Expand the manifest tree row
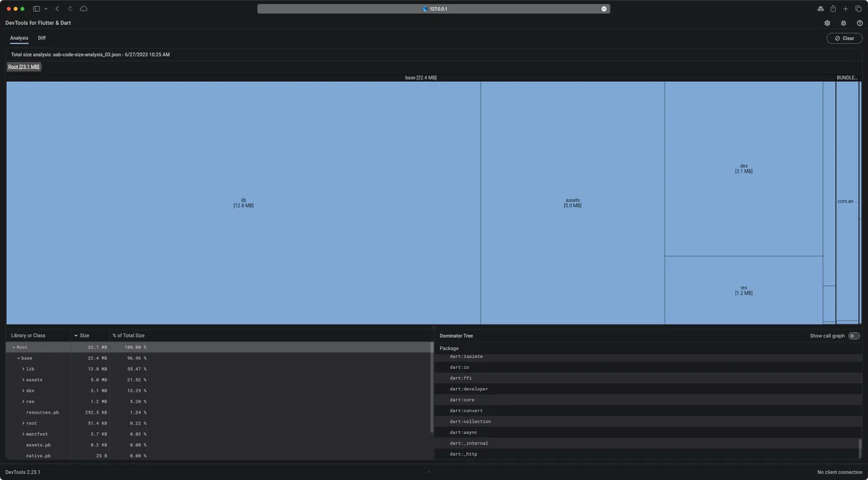The image size is (868, 480). 24,434
